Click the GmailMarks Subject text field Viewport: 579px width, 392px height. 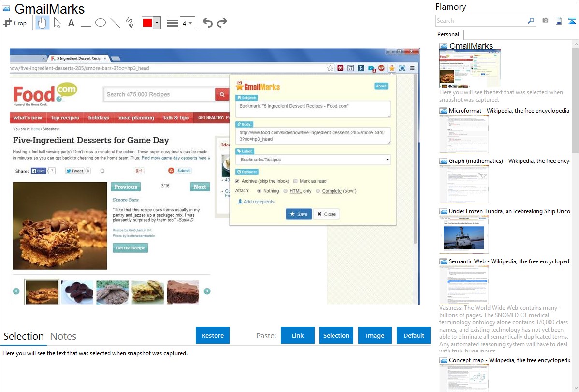(x=313, y=109)
